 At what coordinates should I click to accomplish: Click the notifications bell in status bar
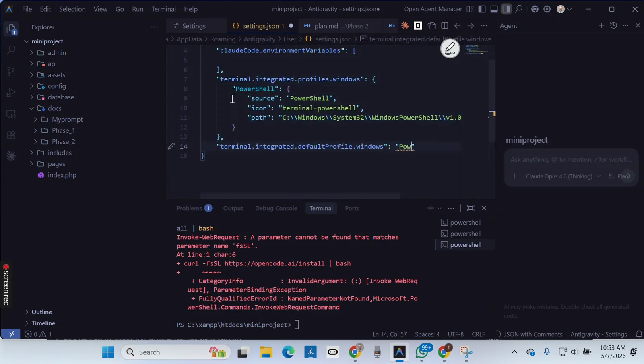pyautogui.click(x=639, y=334)
